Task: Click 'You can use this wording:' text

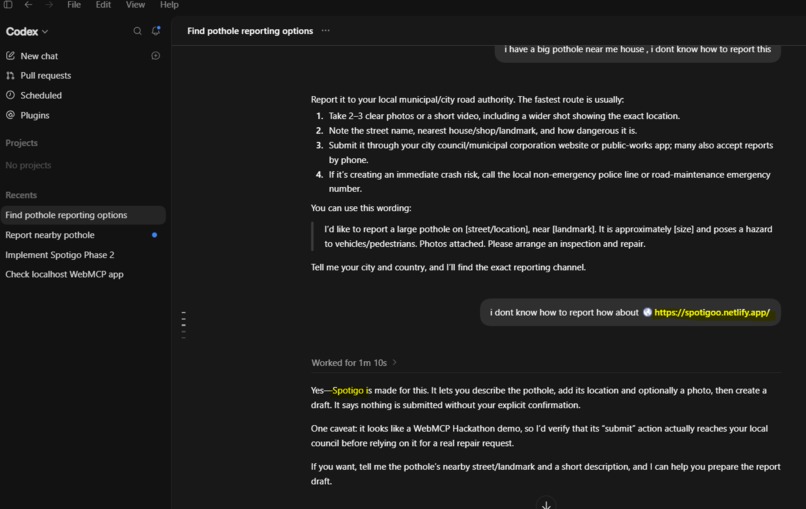Action: click(x=361, y=208)
